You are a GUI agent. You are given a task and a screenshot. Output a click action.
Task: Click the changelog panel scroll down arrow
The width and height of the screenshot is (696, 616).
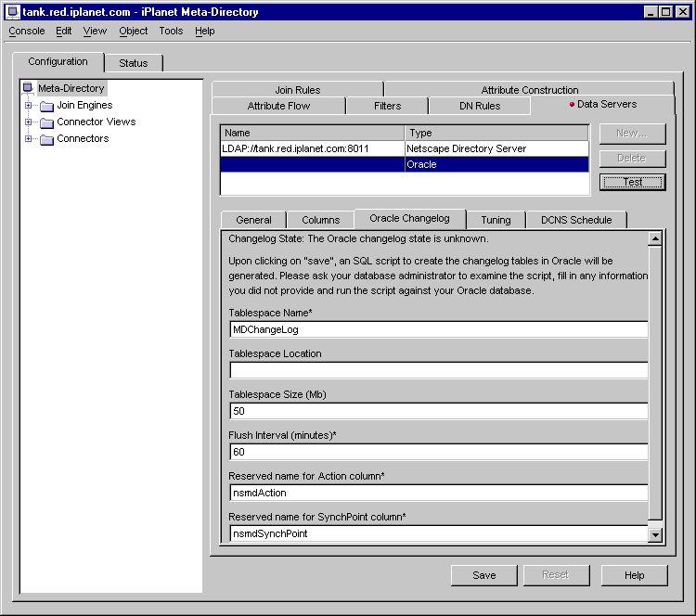click(655, 534)
